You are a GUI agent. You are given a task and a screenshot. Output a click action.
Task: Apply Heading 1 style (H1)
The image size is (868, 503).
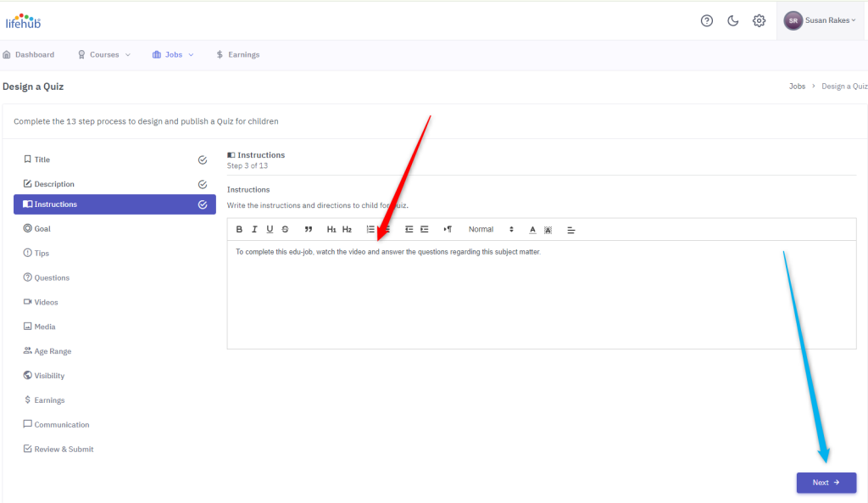(331, 229)
